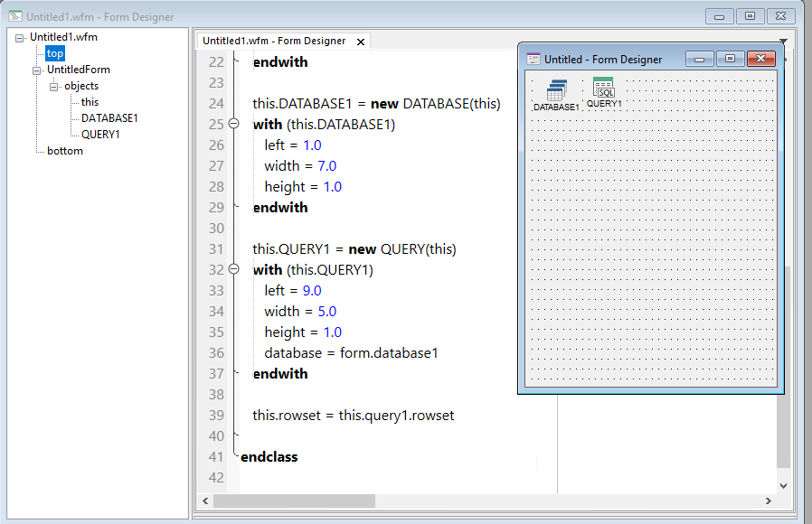Close the Untitled1.wfm editor tab

[361, 42]
